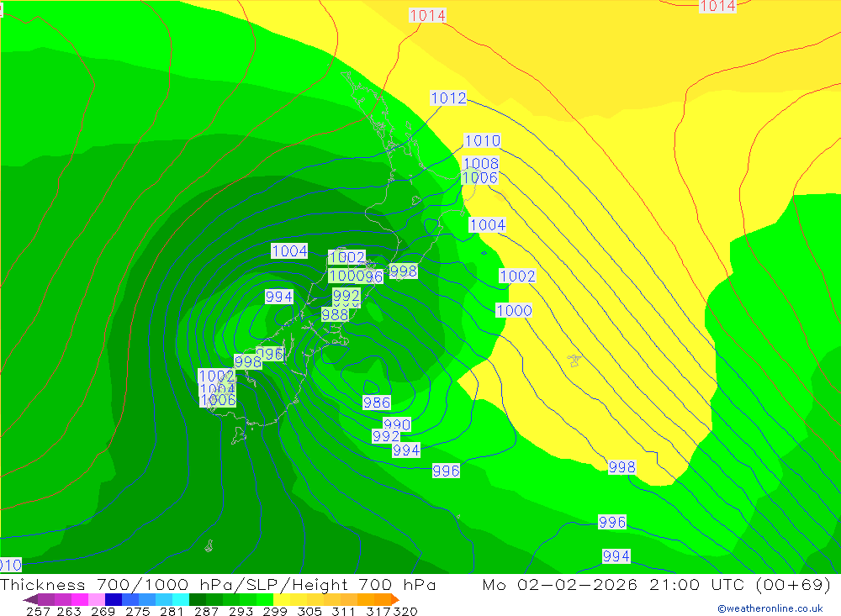
Task: Click the Stewart Island outline south of South Island
Action: [x=239, y=435]
